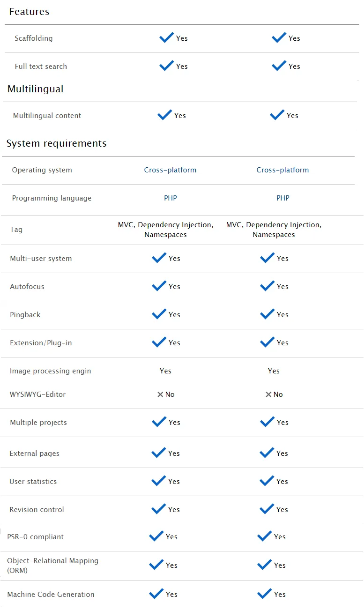Select the User statistics label
The width and height of the screenshot is (364, 610).
(x=33, y=482)
